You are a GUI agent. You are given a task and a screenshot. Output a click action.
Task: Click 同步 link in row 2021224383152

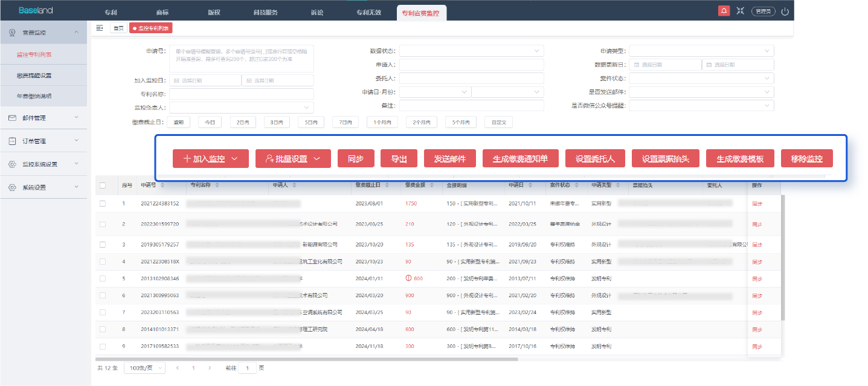[757, 204]
